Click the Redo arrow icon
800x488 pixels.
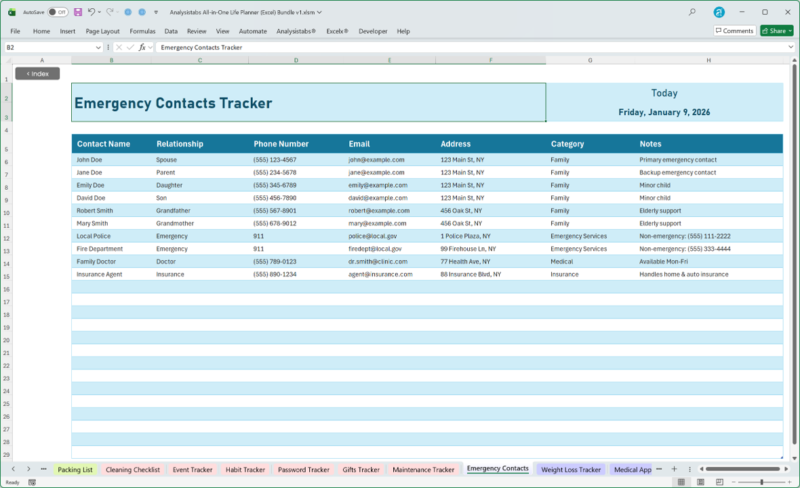109,12
